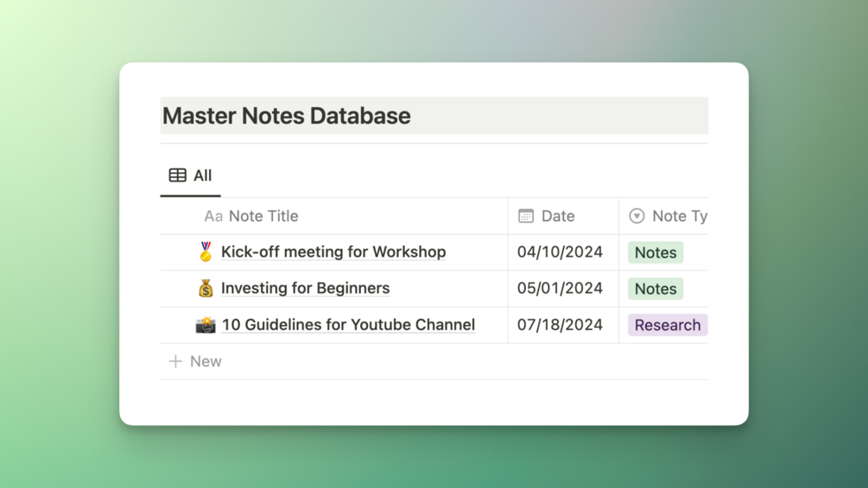Open the Date column header menu
This screenshot has height=488, width=868.
pos(557,216)
